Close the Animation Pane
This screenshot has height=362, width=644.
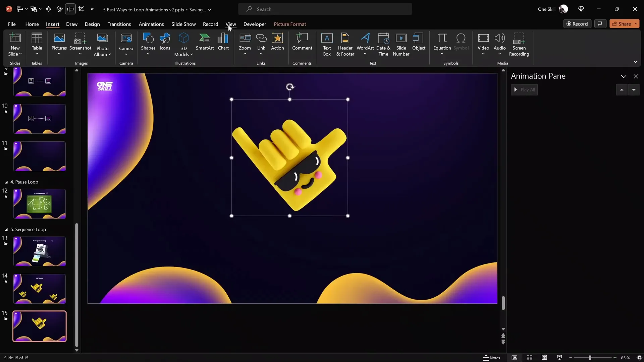636,76
